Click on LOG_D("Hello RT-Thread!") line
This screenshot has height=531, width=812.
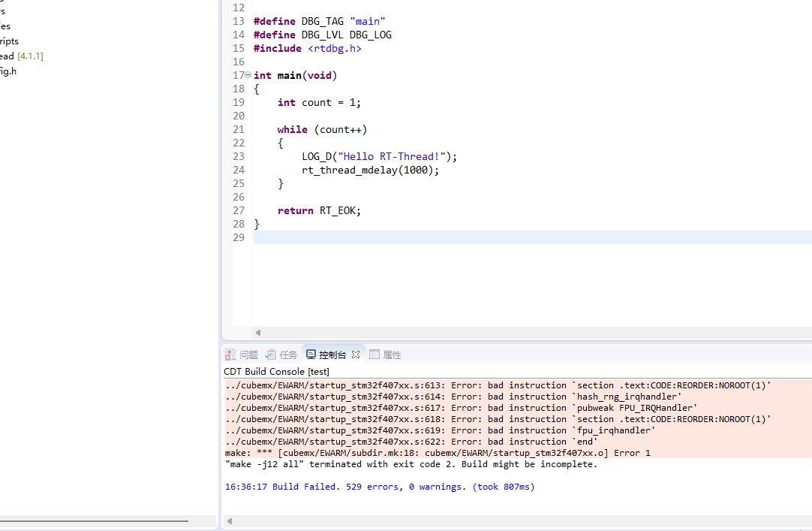pos(379,156)
